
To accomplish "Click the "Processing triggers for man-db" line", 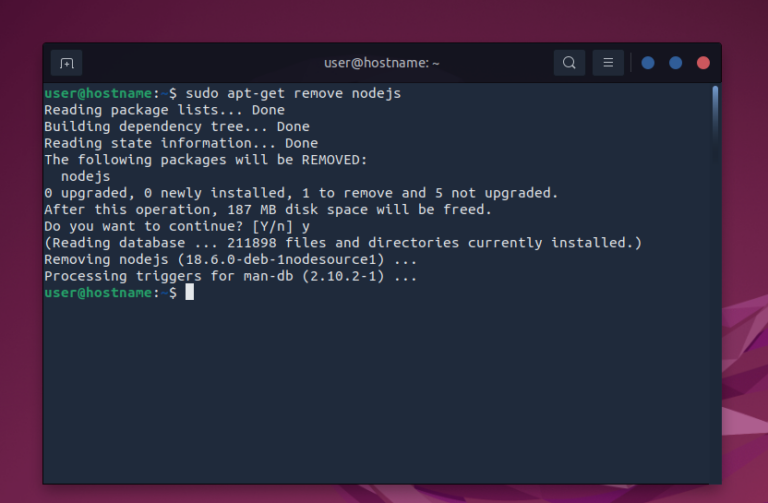I will point(230,276).
